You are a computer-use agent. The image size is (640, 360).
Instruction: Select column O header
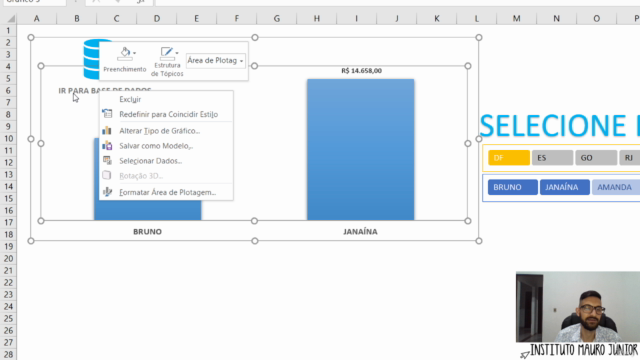pyautogui.click(x=597, y=18)
